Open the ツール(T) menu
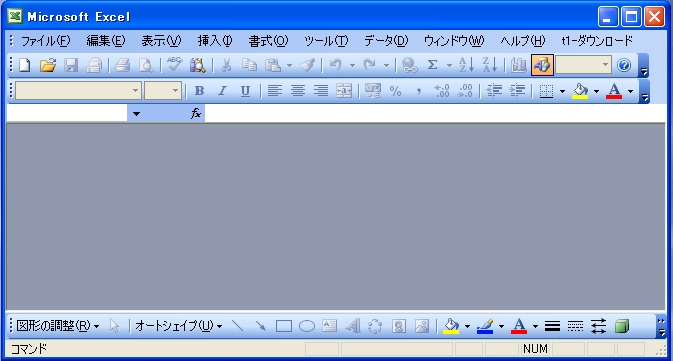The width and height of the screenshot is (673, 361). [326, 41]
